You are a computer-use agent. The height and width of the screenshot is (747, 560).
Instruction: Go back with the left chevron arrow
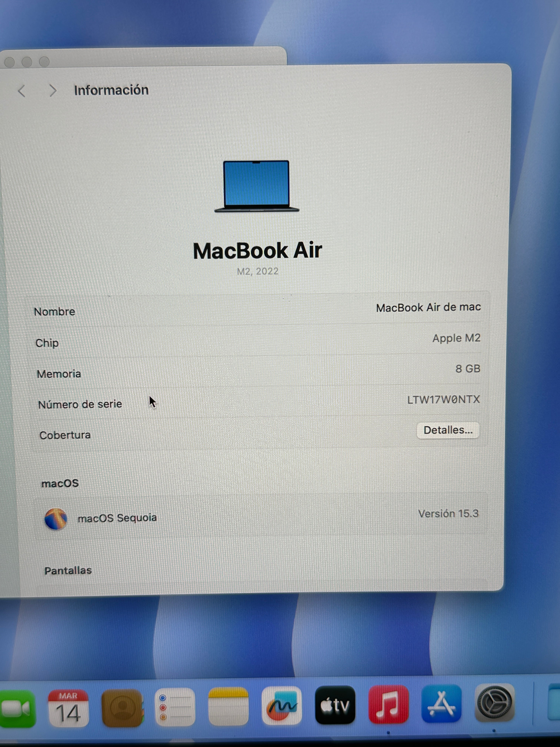pos(22,91)
